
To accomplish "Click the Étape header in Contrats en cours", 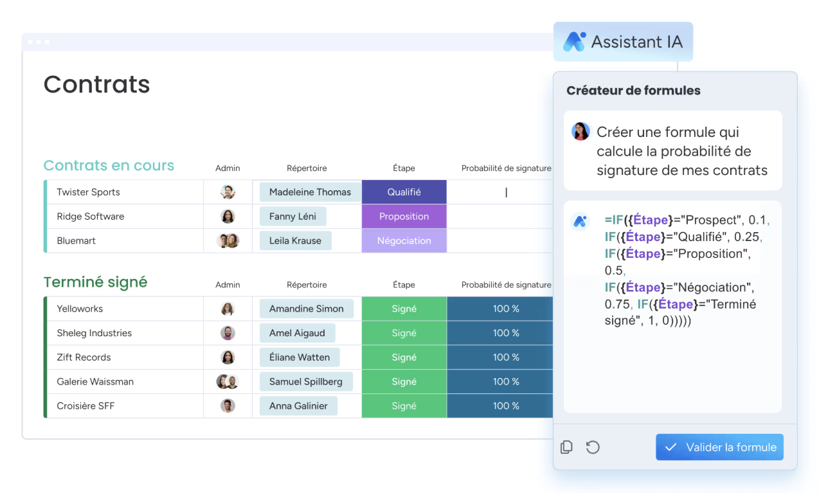I will coord(404,168).
